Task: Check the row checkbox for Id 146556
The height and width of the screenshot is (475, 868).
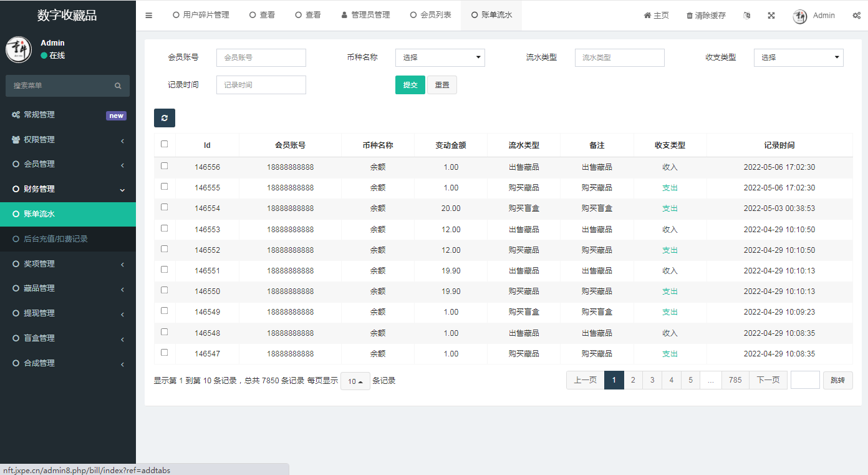Action: tap(165, 166)
